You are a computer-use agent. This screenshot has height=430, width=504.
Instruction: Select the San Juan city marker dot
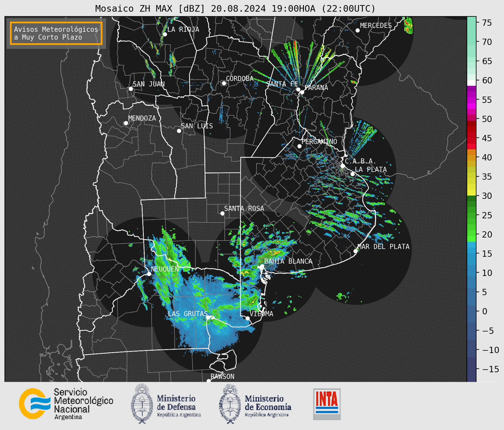131,89
